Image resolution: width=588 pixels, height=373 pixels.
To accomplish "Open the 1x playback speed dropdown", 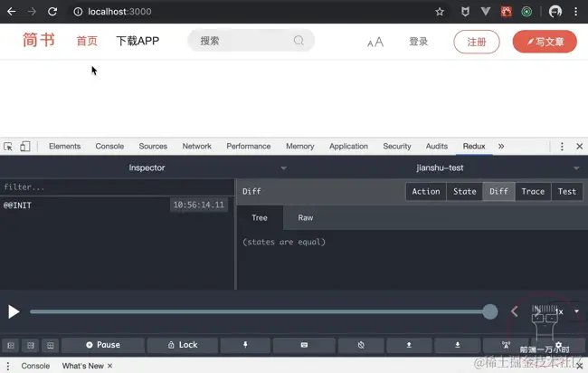I will pos(566,311).
